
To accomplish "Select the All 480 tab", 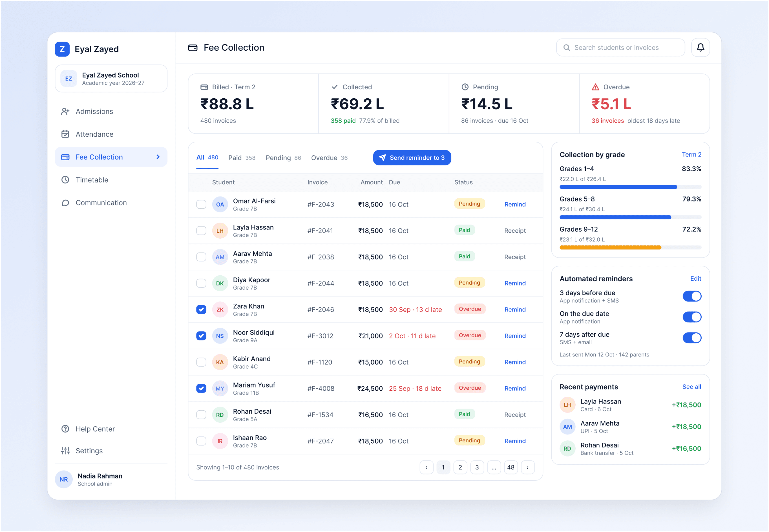I will (207, 157).
